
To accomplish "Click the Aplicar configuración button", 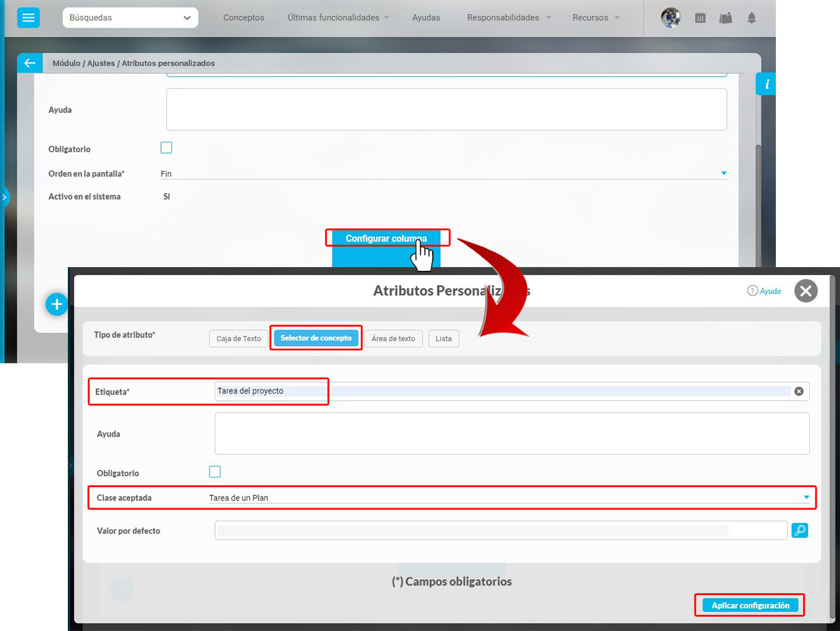I will (x=750, y=605).
